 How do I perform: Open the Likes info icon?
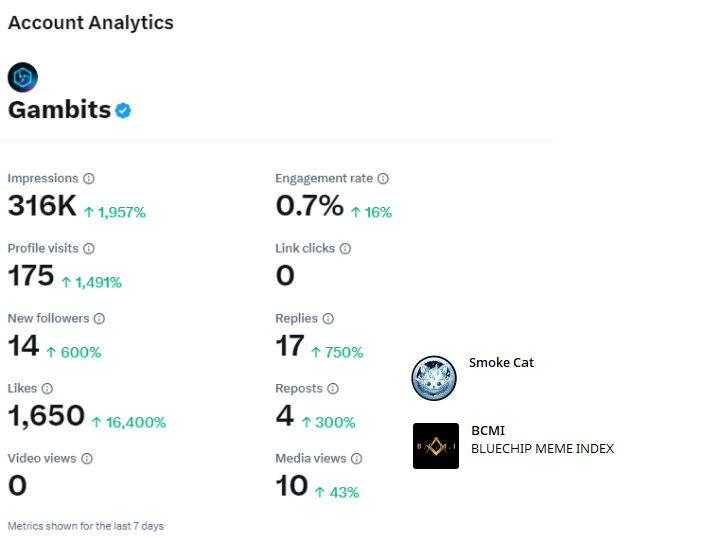pyautogui.click(x=47, y=389)
